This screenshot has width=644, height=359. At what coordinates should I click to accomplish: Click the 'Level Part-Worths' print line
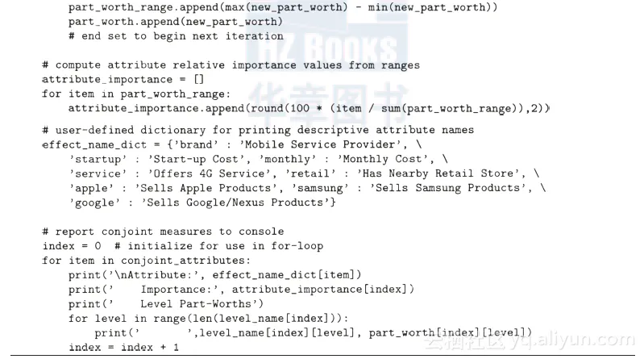[x=166, y=304]
